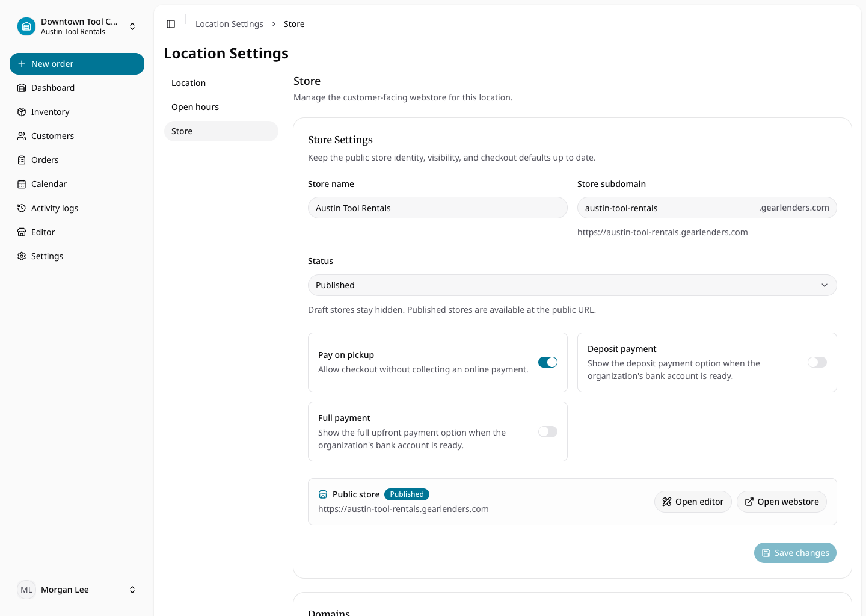Click the Location Settings page title
This screenshot has width=866, height=616.
[x=226, y=54]
